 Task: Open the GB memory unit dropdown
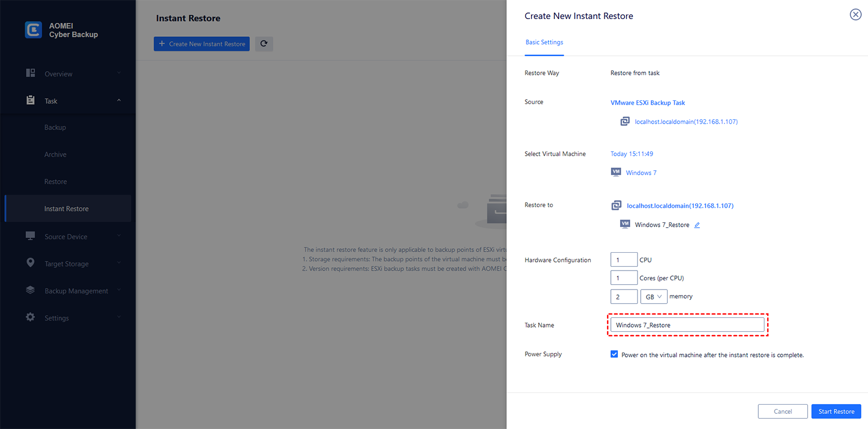pyautogui.click(x=653, y=297)
